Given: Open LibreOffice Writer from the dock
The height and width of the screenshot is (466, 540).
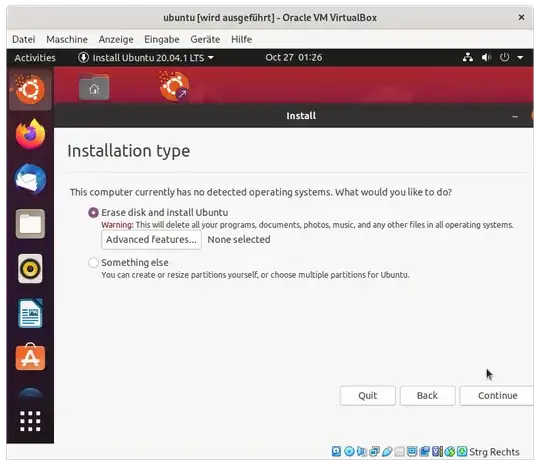Looking at the screenshot, I should [30, 313].
